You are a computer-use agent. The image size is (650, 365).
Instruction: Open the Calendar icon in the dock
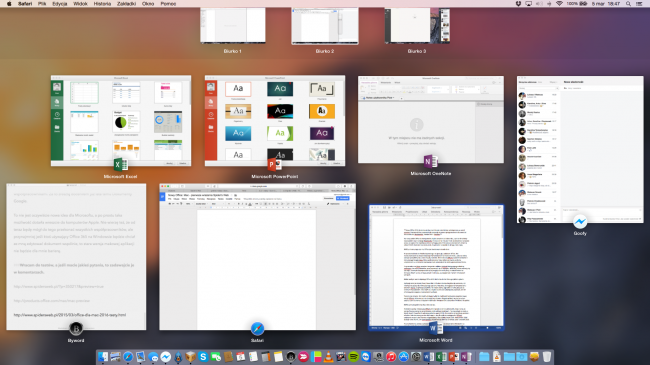pyautogui.click(x=240, y=356)
